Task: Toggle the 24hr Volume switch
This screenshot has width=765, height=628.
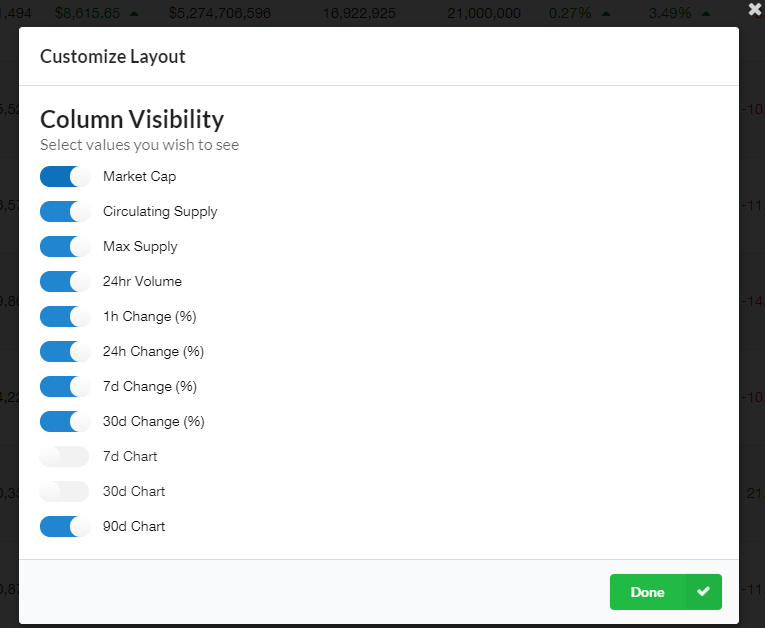Action: [x=65, y=282]
